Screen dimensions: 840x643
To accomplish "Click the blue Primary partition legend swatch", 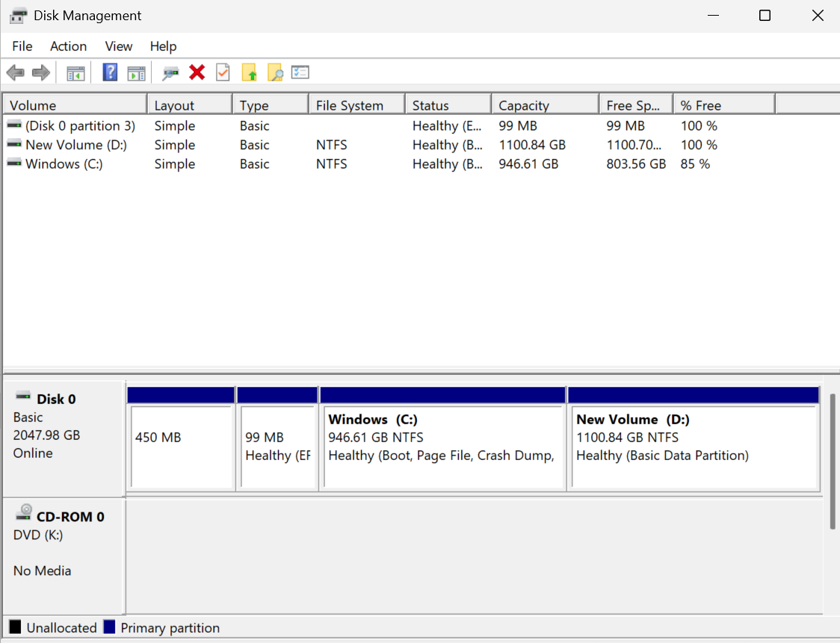I will tap(109, 627).
